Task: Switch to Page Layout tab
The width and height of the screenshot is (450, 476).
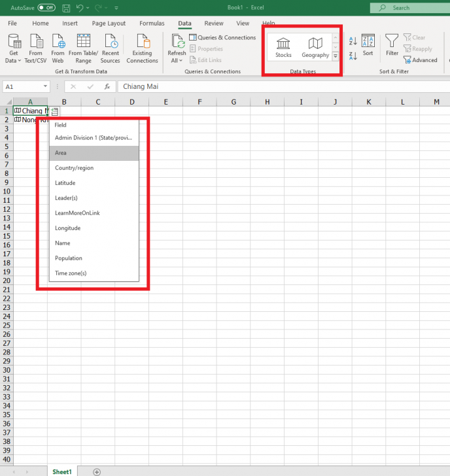Action: coord(109,24)
